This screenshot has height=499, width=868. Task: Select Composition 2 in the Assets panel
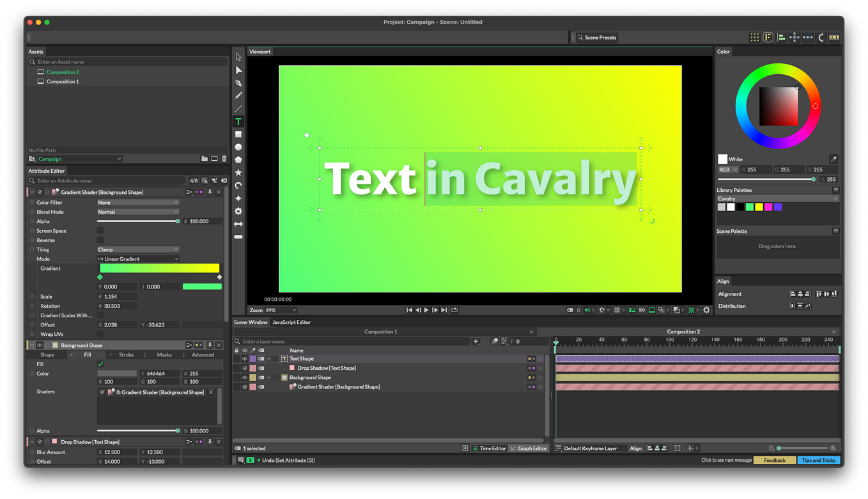click(61, 72)
